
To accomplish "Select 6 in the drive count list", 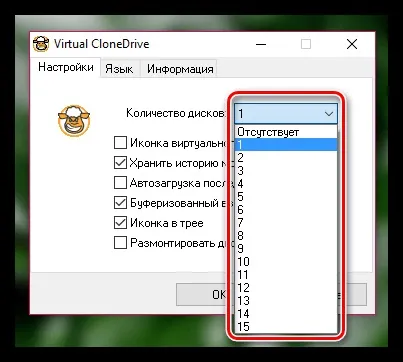I will [286, 209].
